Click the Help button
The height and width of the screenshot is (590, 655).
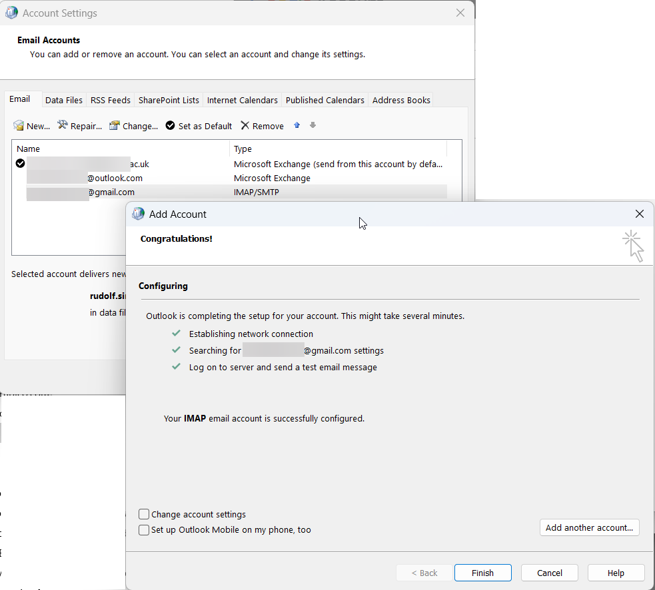(616, 573)
